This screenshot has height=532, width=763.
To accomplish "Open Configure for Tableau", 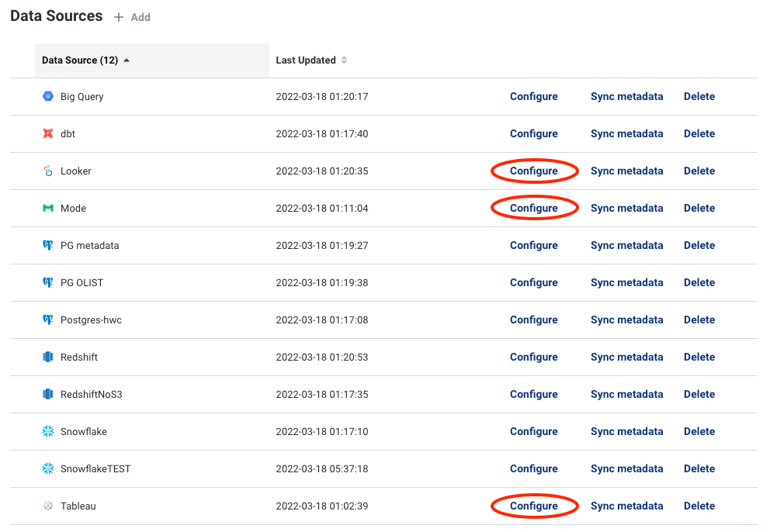I will click(x=534, y=506).
